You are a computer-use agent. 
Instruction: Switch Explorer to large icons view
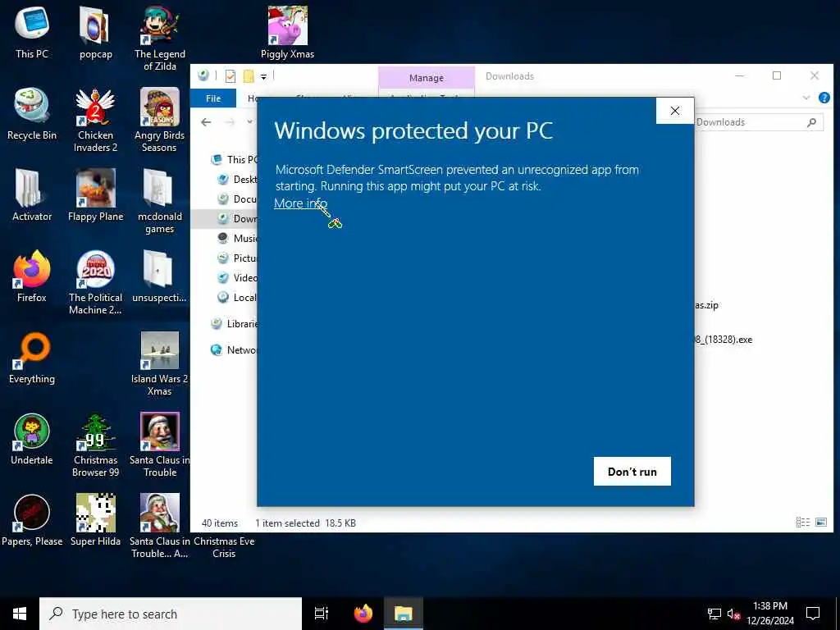pyautogui.click(x=820, y=523)
